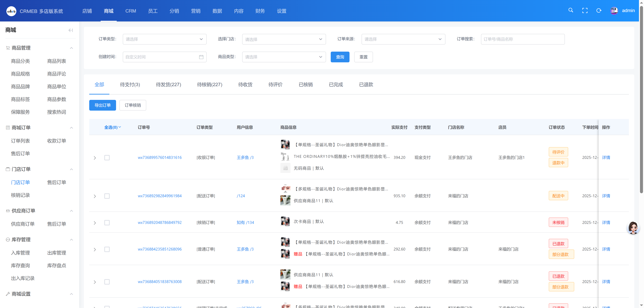Viewport: 644px width, 308px height.
Task: Open the customer service avatar widget
Action: tap(633, 228)
